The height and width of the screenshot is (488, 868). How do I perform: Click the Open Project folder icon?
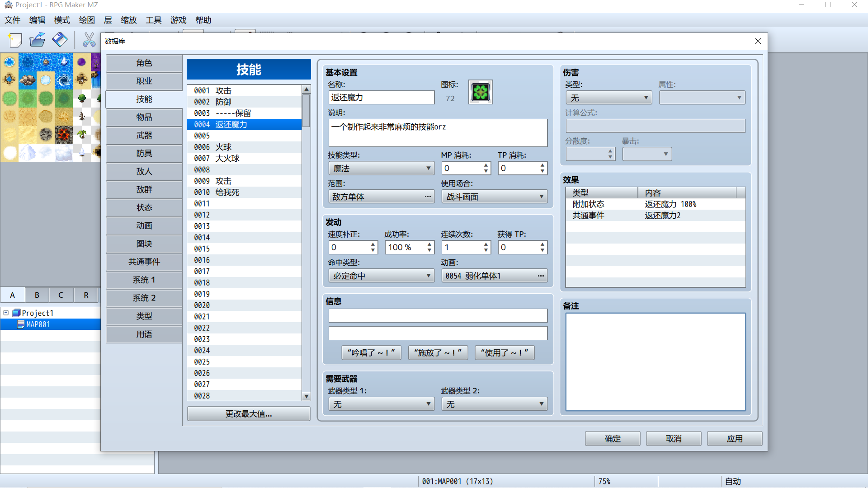[x=37, y=40]
